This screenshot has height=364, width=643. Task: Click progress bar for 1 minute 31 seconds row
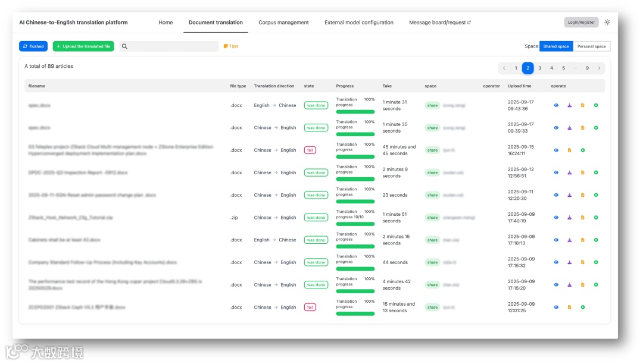355,112
